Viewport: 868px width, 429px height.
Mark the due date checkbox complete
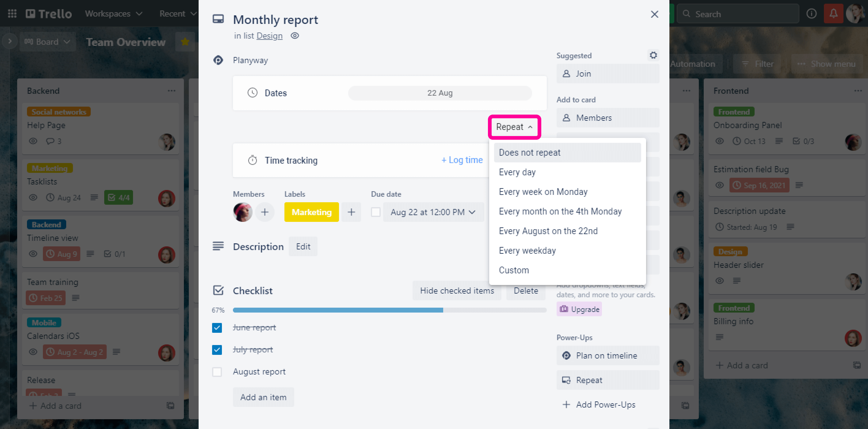tap(375, 212)
